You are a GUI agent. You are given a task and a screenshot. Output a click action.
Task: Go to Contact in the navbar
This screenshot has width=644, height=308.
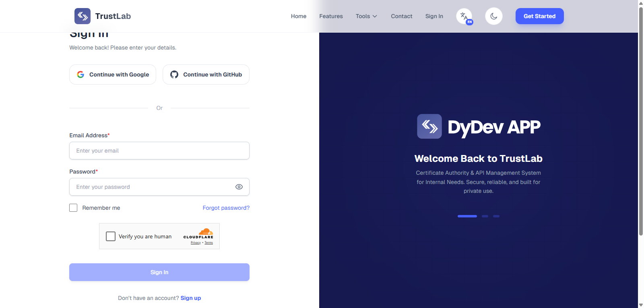click(x=401, y=16)
